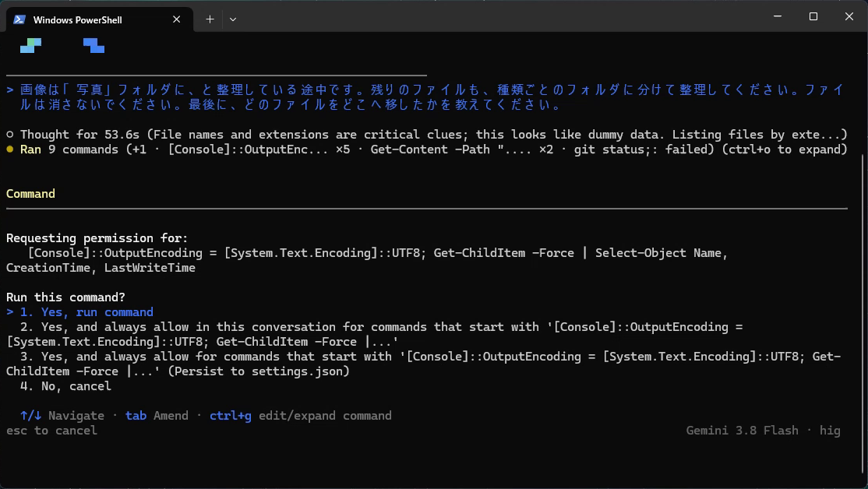
Task: Click the 'CreationTime, LastWriteTime' command text
Action: pos(101,268)
